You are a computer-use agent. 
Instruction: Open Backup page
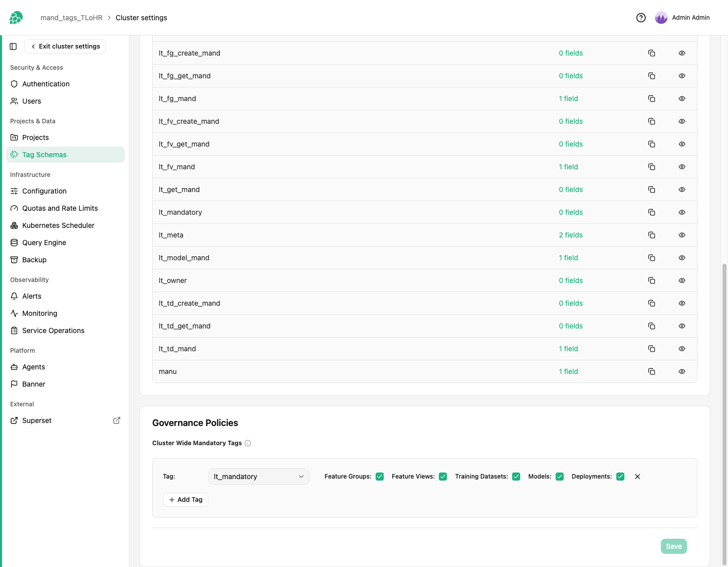(x=65, y=260)
